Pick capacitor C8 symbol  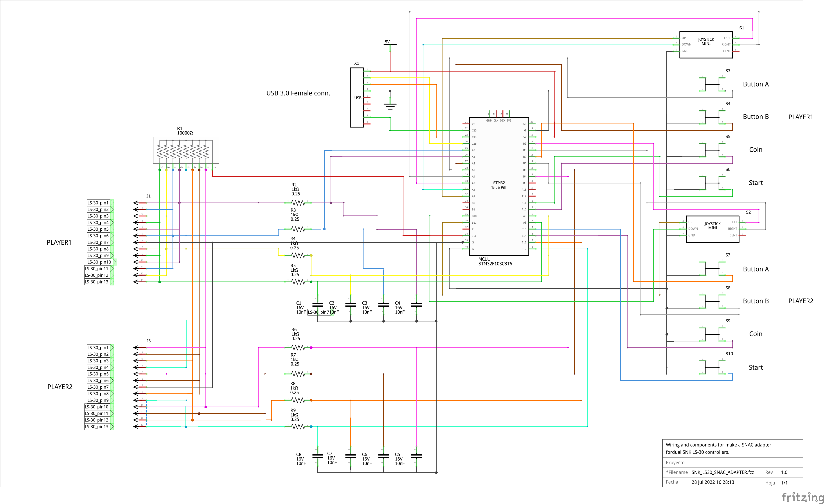[x=317, y=456]
